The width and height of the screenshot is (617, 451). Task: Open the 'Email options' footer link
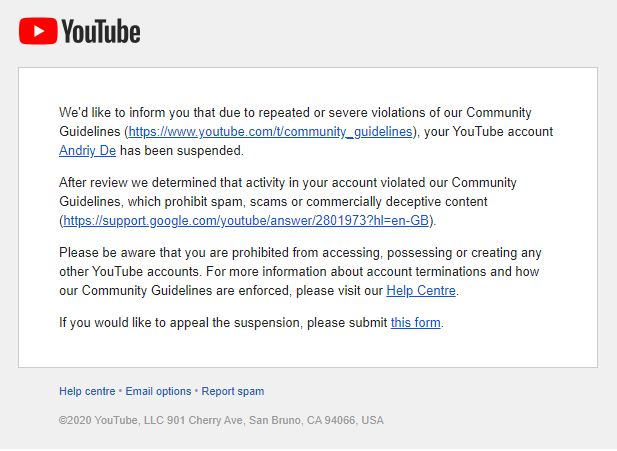pos(158,391)
